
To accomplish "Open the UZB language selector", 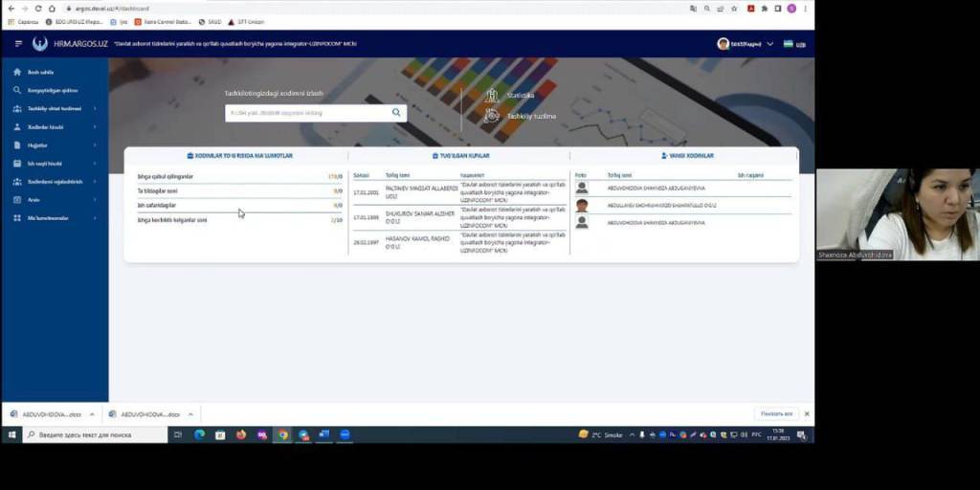I will tap(793, 44).
